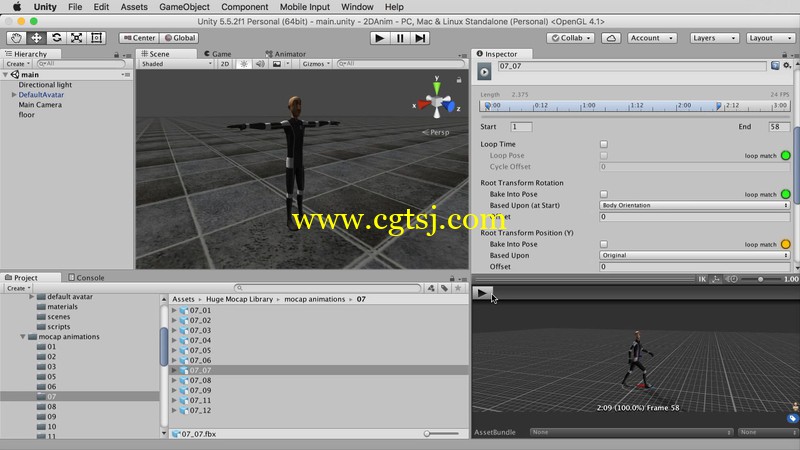Viewport: 800px width, 450px height.
Task: Open the Layout dropdown
Action: tap(770, 38)
